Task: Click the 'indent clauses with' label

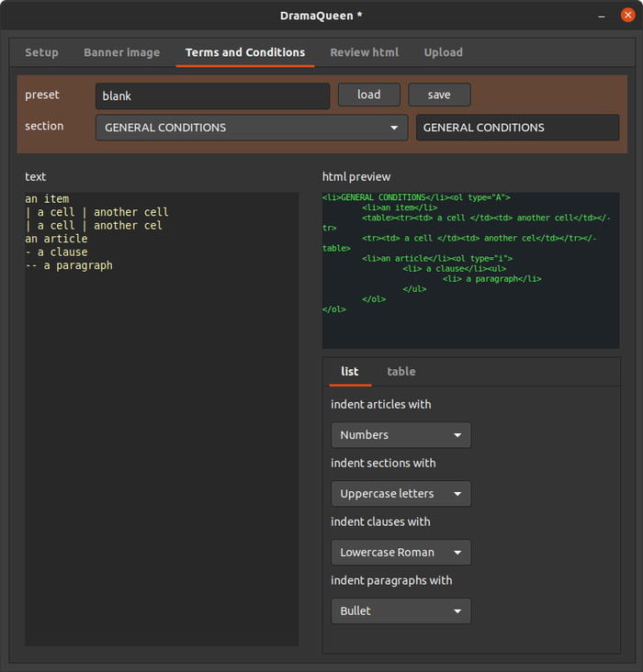Action: click(380, 522)
